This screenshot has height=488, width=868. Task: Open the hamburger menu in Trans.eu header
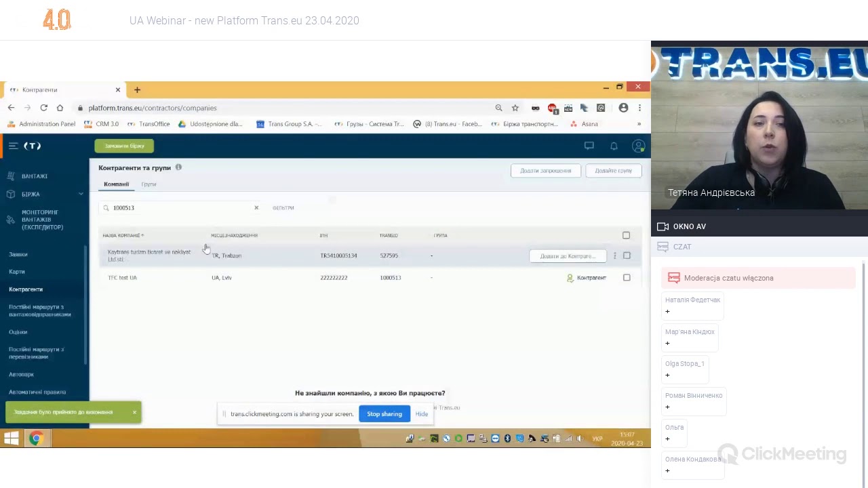tap(13, 146)
